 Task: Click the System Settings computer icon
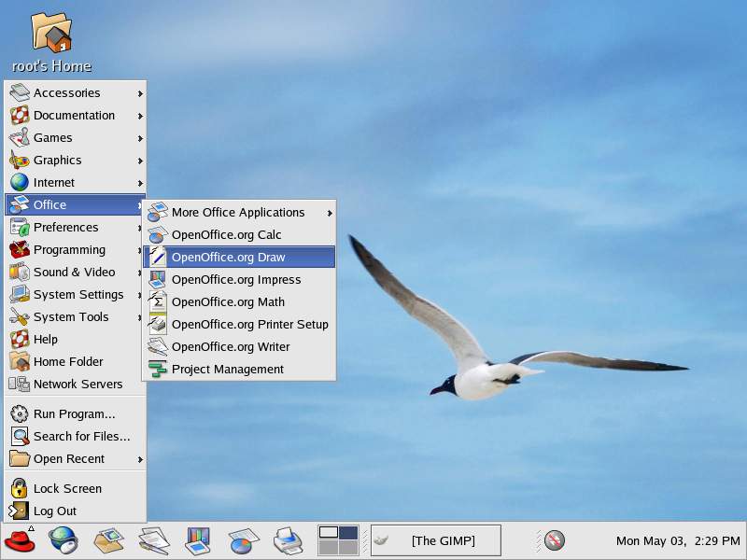pyautogui.click(x=20, y=294)
